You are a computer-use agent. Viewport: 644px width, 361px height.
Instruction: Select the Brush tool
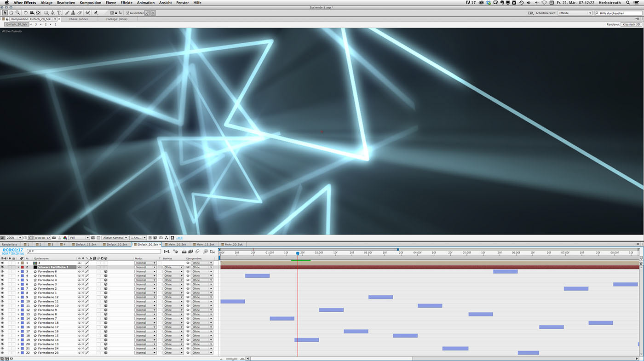point(67,13)
